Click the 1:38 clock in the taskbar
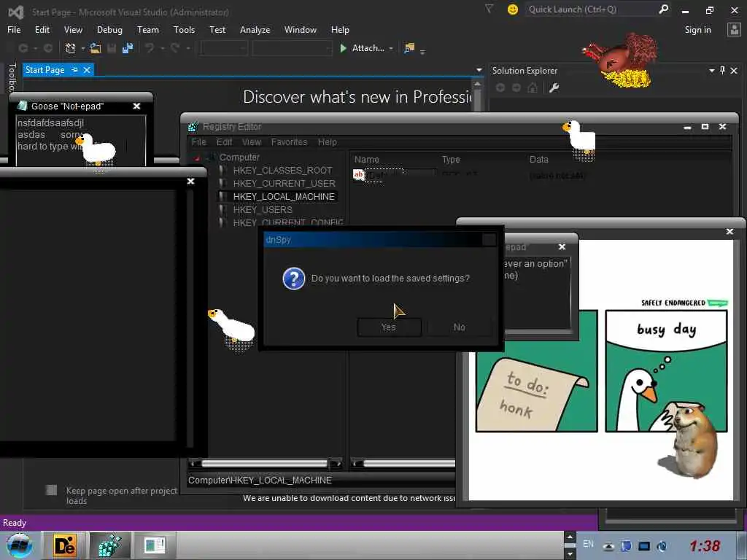The image size is (747, 560). 705,545
